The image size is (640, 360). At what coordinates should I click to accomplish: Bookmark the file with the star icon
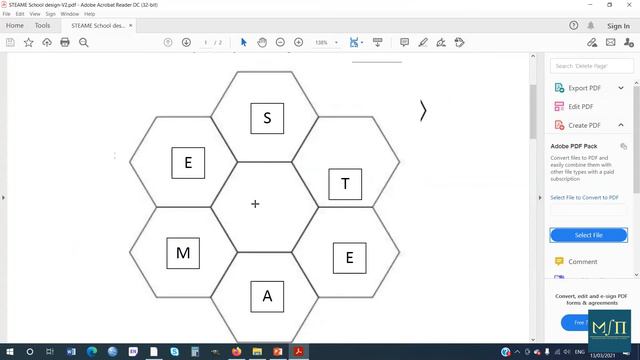click(29, 42)
